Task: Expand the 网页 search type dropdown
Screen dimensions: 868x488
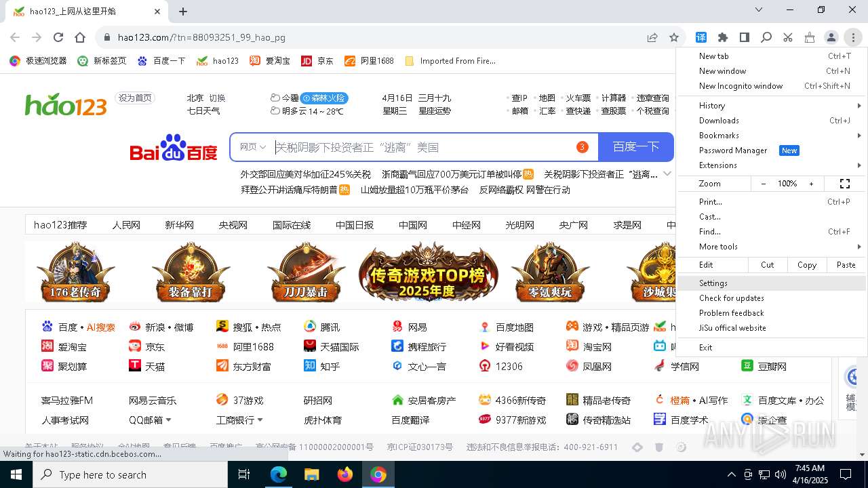Action: click(252, 147)
